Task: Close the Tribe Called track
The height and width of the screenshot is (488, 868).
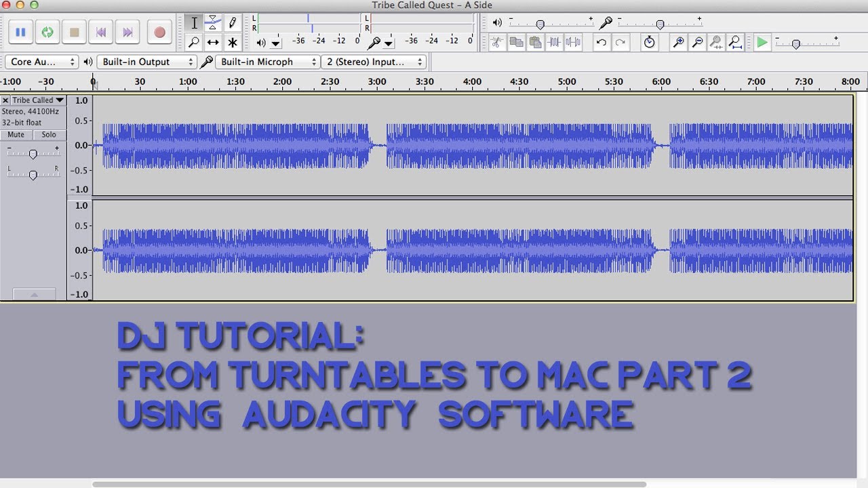Action: 5,100
